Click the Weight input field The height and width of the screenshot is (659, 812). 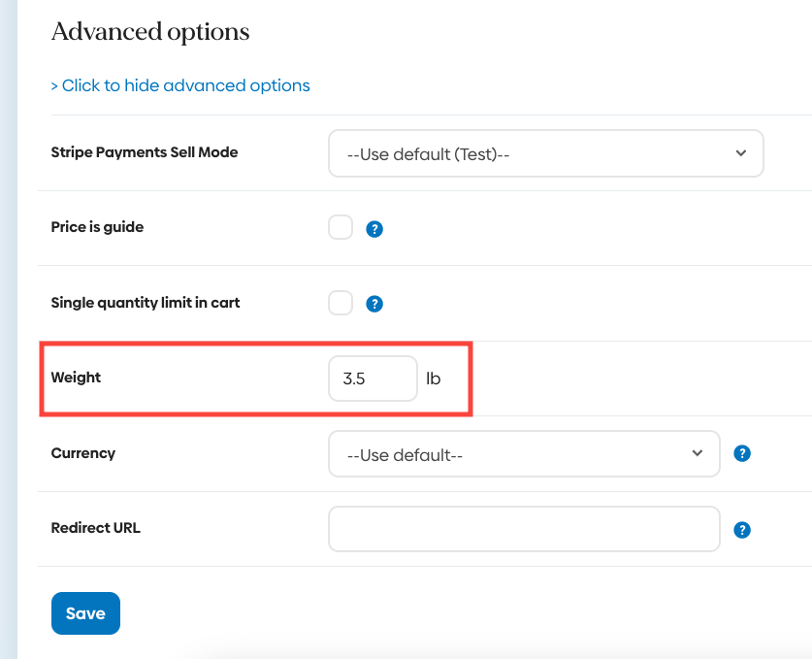373,379
